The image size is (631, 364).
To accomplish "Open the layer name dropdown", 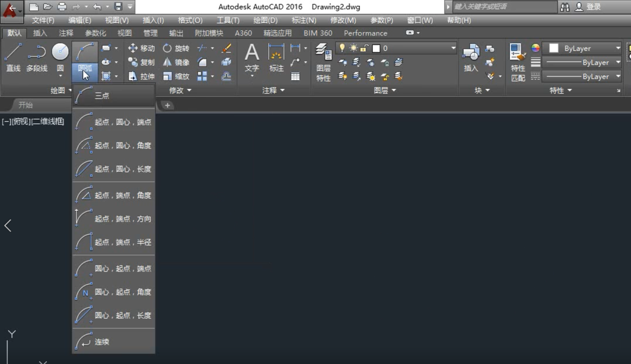I will 453,48.
